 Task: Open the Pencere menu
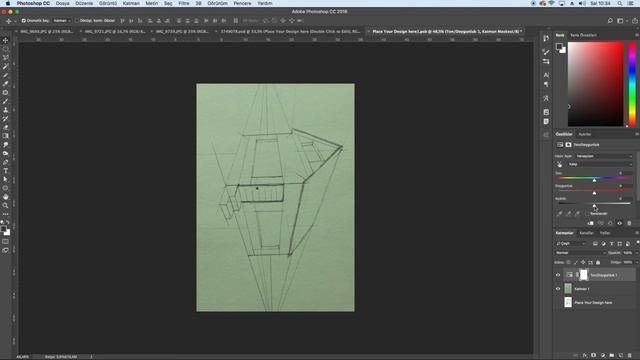click(242, 3)
